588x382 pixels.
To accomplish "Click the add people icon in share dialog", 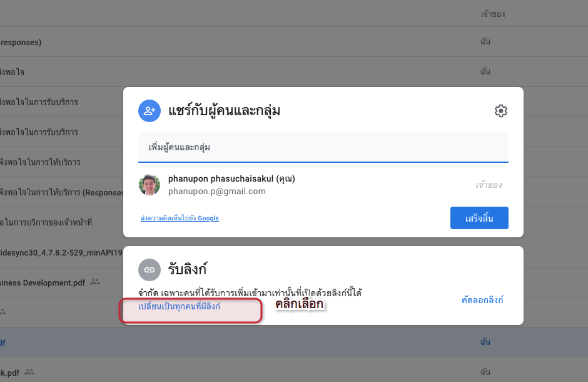I will tap(150, 111).
